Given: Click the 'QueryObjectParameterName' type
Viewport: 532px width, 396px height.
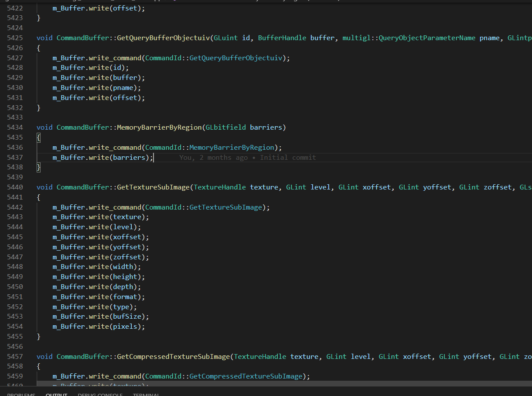Looking at the screenshot, I should [x=427, y=38].
